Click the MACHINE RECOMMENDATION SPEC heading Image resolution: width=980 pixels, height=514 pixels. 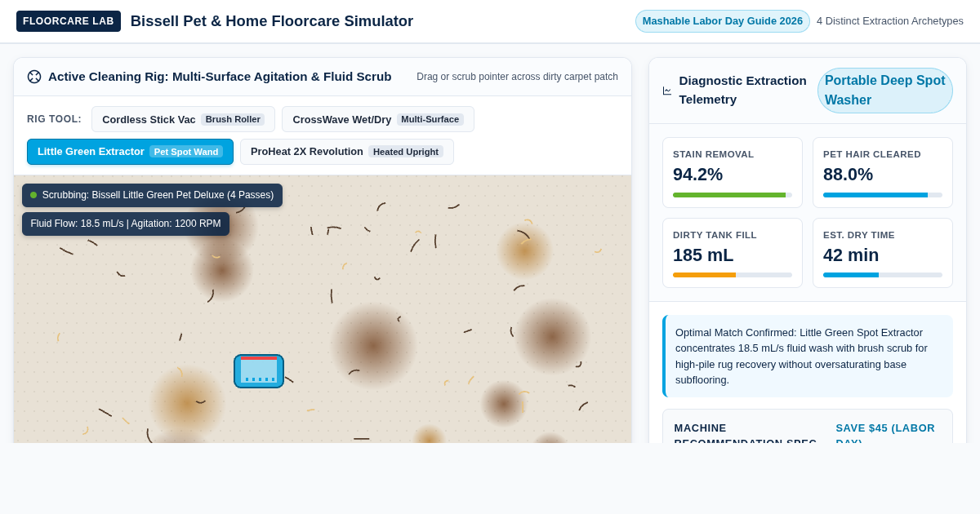coord(746,435)
